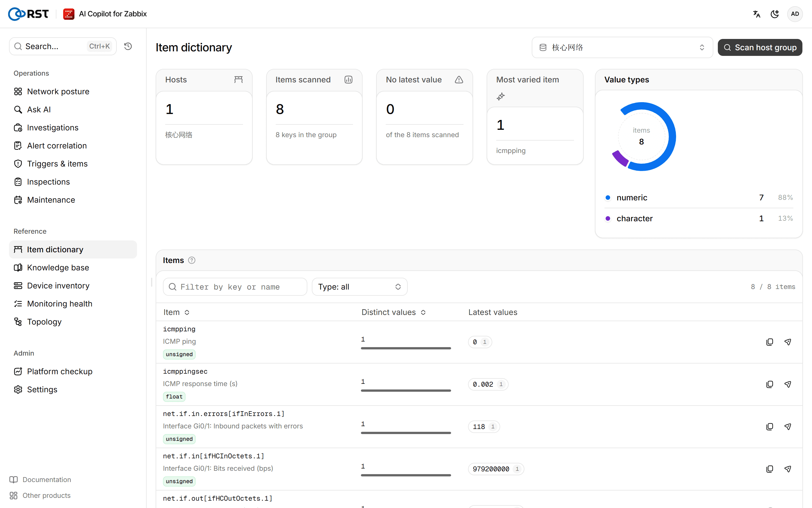This screenshot has width=812, height=508.
Task: Open Alert correlation
Action: pos(73,146)
